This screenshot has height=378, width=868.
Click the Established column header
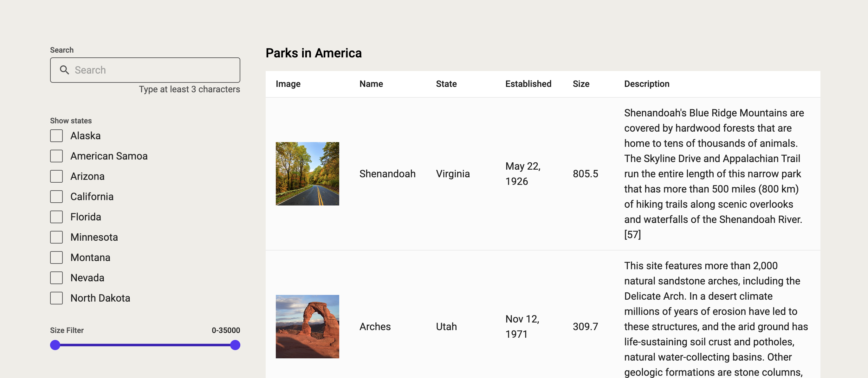click(528, 84)
